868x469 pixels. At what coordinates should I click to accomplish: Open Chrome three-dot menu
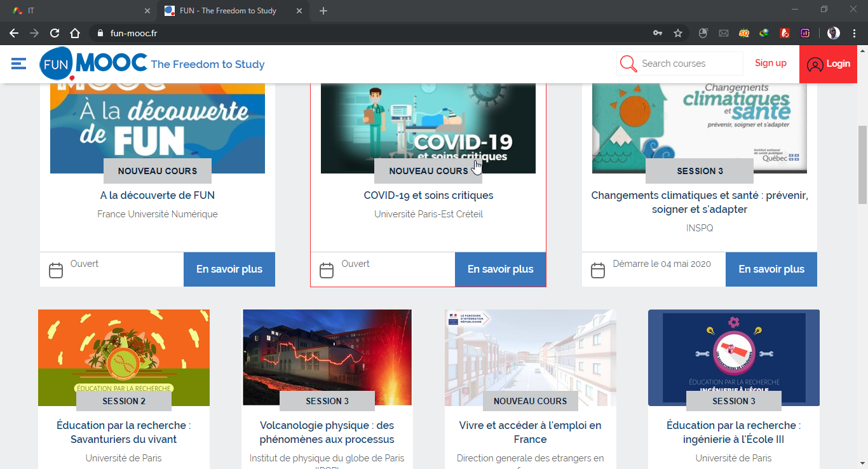tap(854, 33)
